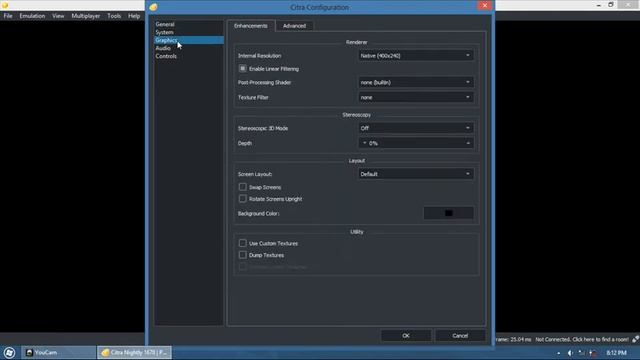The image size is (640, 360).
Task: Open YouCam from the taskbar
Action: 58,352
